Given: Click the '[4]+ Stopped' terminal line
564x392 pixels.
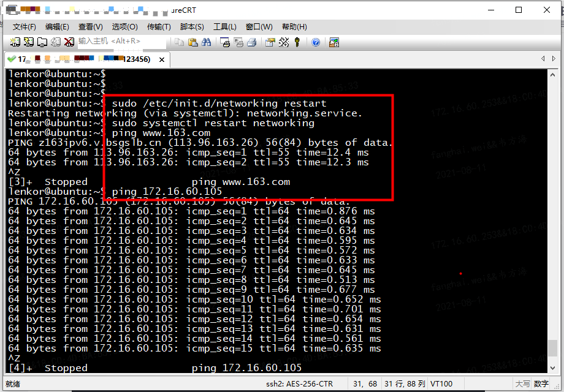Looking at the screenshot, I should pyautogui.click(x=155, y=368).
